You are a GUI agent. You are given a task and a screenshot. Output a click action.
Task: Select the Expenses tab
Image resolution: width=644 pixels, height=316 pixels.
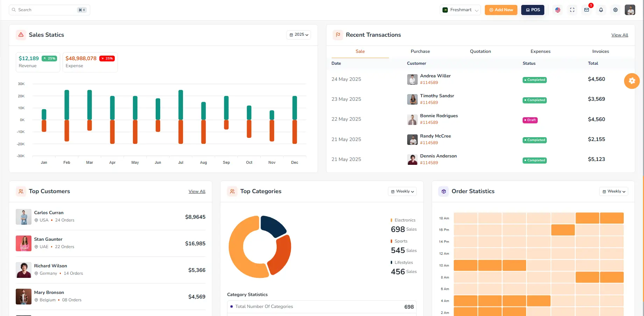click(x=540, y=51)
